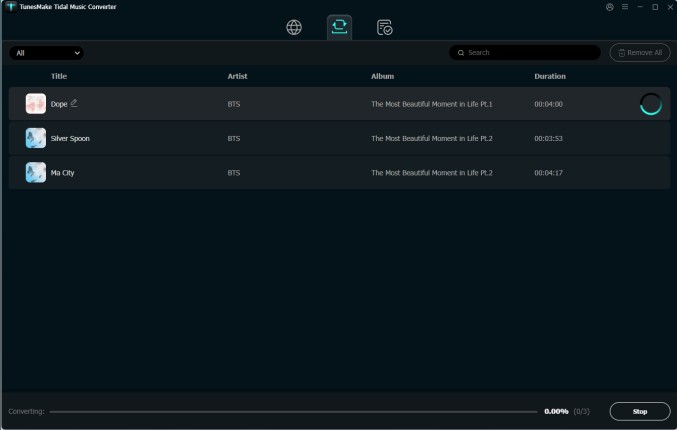
Task: Click the Artist column header
Action: (x=237, y=76)
